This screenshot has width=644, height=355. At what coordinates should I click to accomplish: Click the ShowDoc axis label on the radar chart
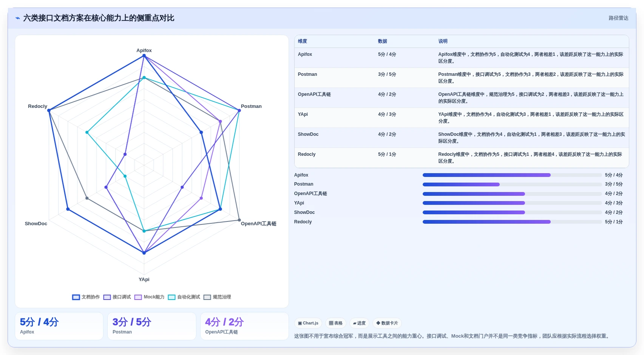(x=36, y=224)
